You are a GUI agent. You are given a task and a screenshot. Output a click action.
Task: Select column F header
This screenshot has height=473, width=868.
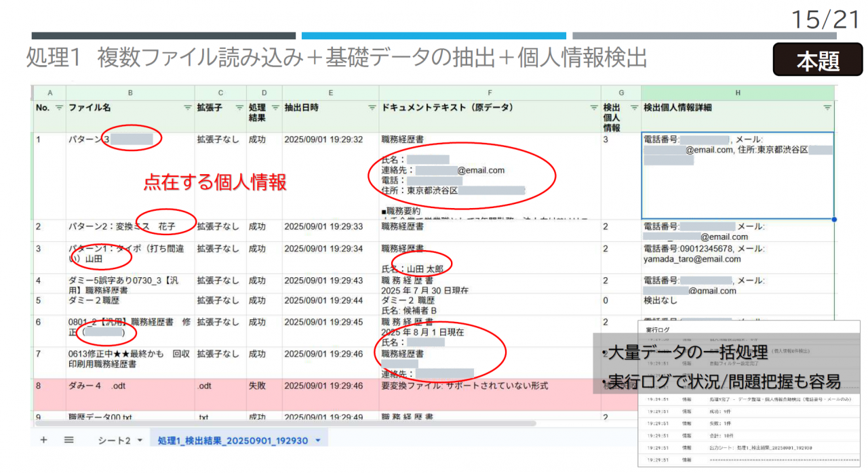click(x=490, y=92)
